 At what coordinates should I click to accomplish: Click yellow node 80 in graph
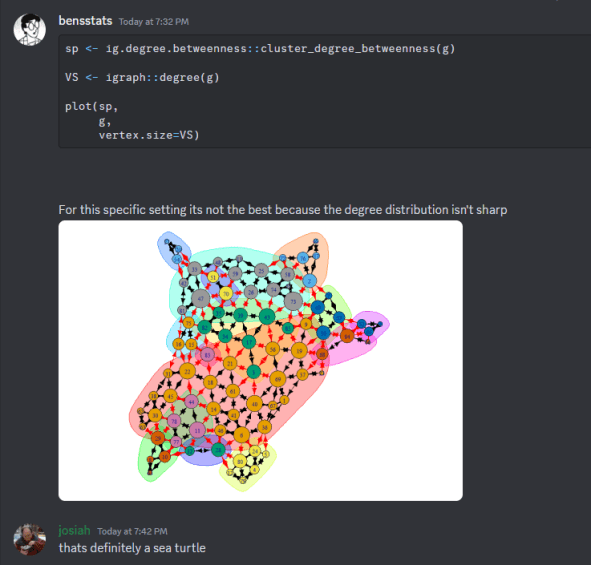[x=240, y=461]
